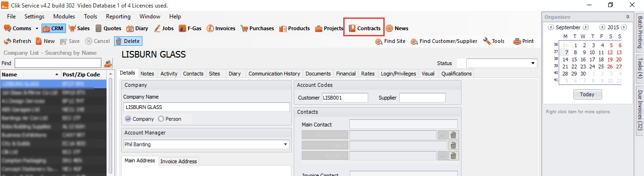Click the Company Name field
Image resolution: width=644 pixels, height=176 pixels.
click(x=206, y=107)
